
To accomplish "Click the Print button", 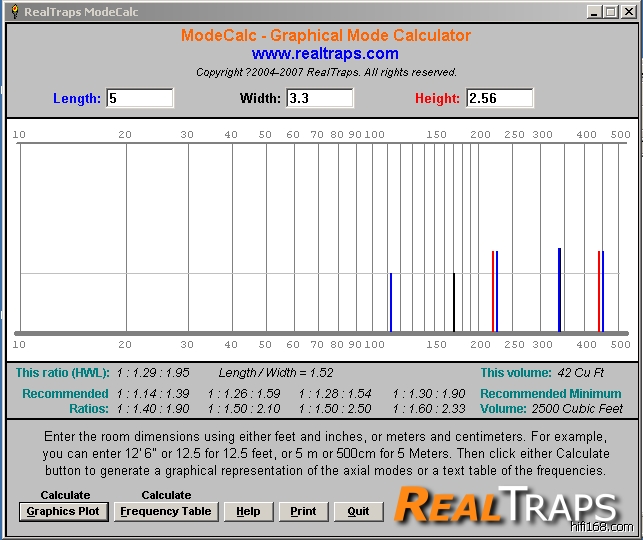I will 303,511.
